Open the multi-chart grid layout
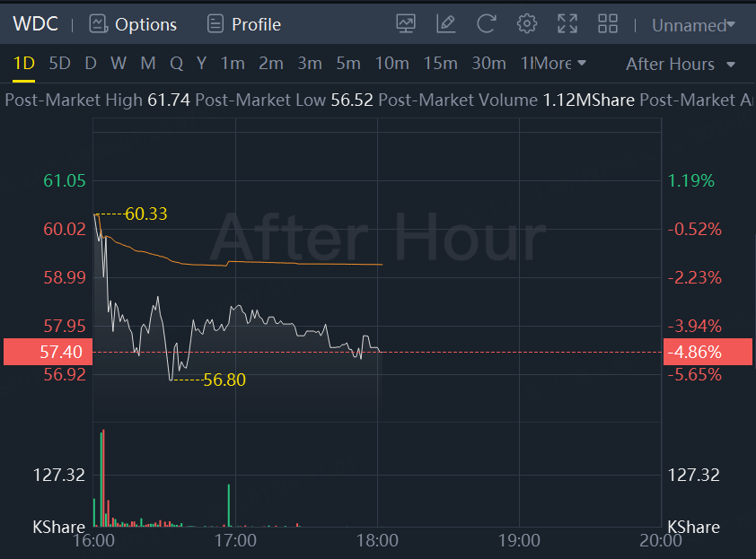 (608, 24)
